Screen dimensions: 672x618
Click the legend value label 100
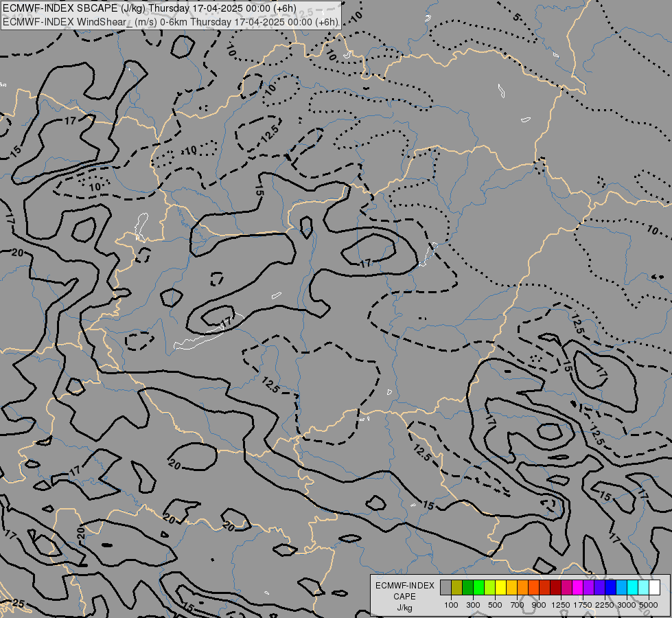pos(451,605)
